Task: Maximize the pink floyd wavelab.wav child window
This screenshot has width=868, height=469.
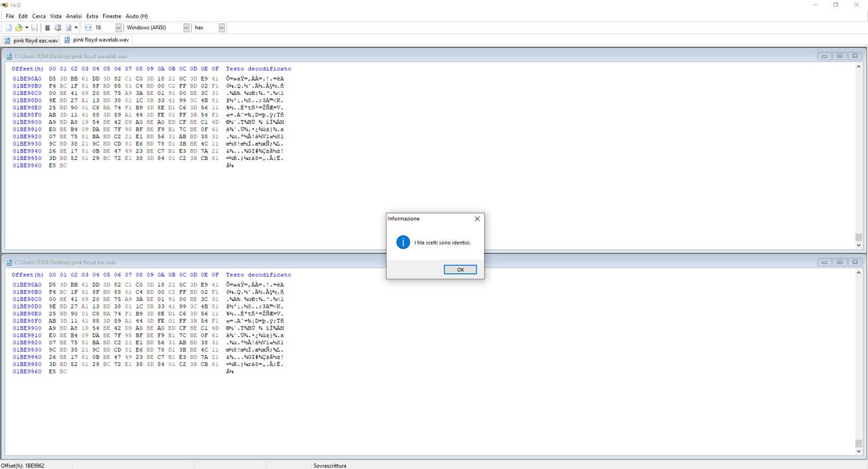Action: 840,56
